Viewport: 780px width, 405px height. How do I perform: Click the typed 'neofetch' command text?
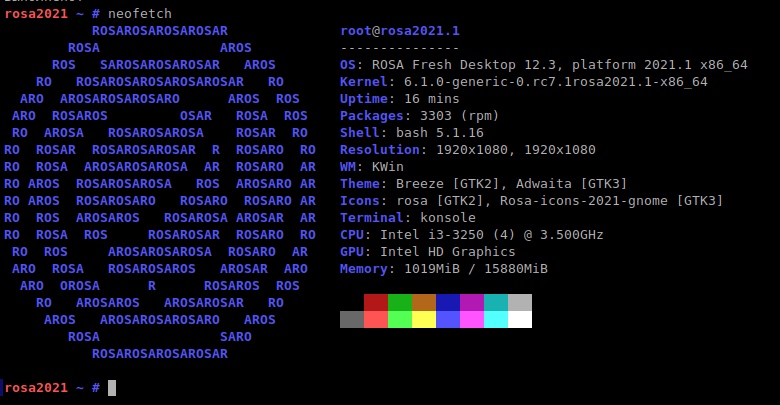pos(140,13)
